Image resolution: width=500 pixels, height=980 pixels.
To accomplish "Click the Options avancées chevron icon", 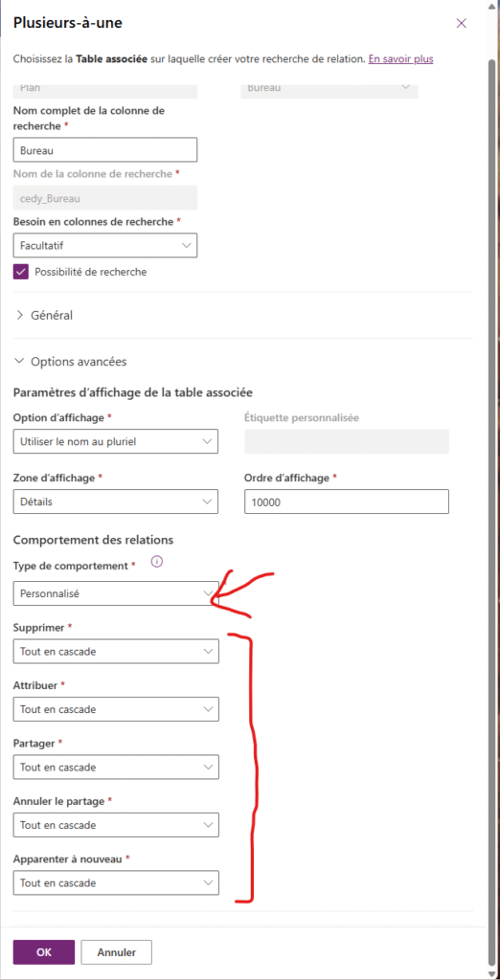I will [x=20, y=361].
